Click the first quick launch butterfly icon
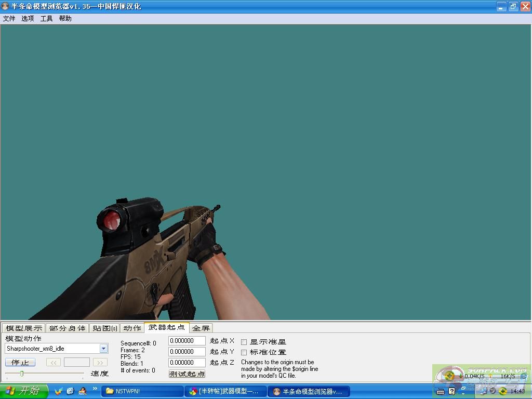The height and width of the screenshot is (399, 532). 58,391
